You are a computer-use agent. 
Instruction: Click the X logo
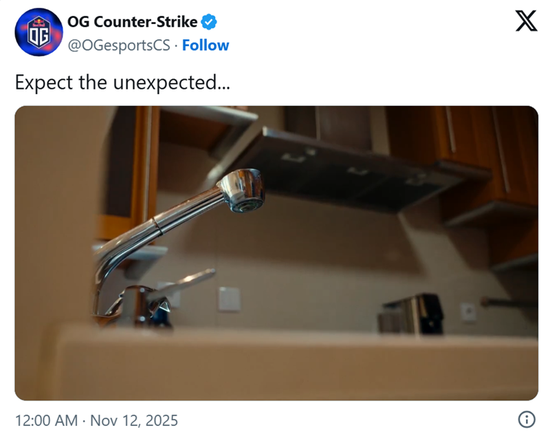point(526,21)
